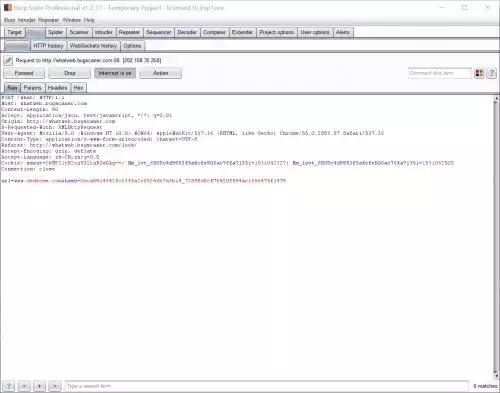Open the Alerts tab

click(x=343, y=32)
